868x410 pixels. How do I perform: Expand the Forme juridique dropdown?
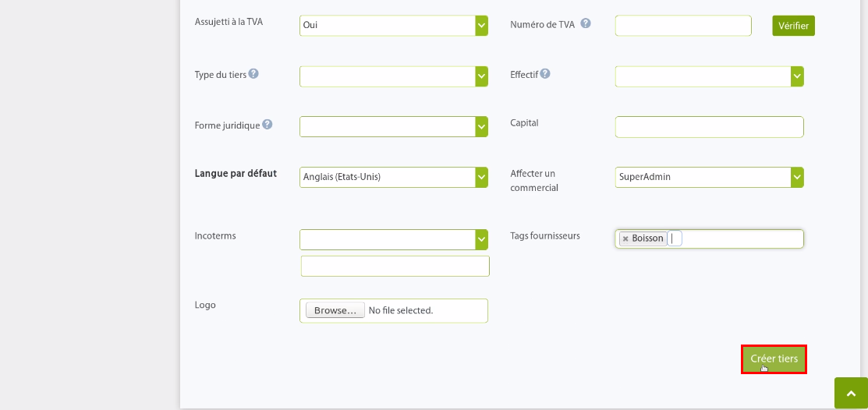[394, 127]
